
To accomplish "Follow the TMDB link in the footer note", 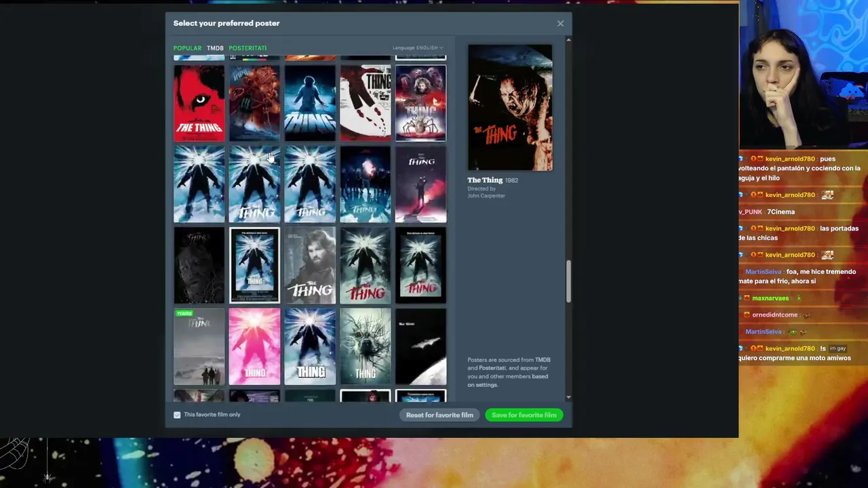I will click(x=542, y=360).
